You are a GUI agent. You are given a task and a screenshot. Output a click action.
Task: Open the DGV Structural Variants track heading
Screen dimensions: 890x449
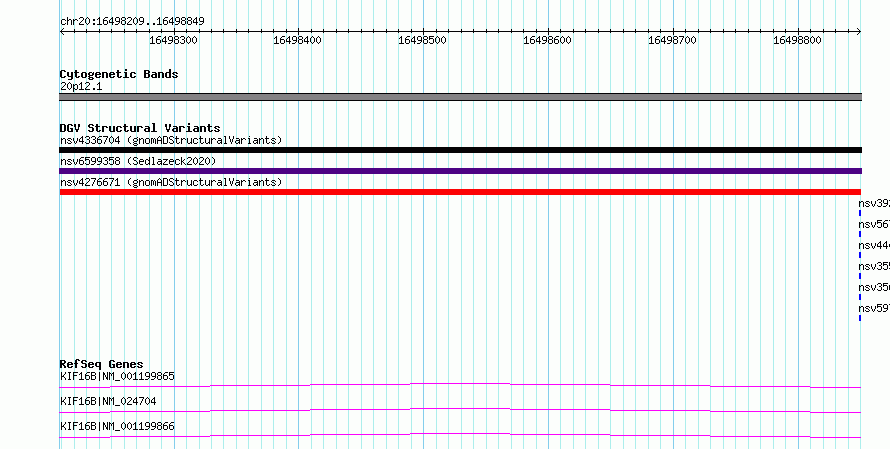(140, 128)
